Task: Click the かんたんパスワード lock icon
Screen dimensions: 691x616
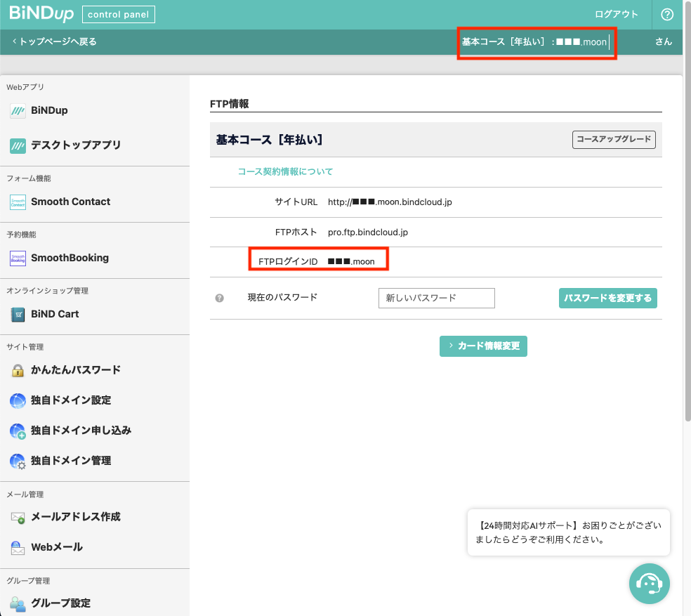Action: point(18,370)
